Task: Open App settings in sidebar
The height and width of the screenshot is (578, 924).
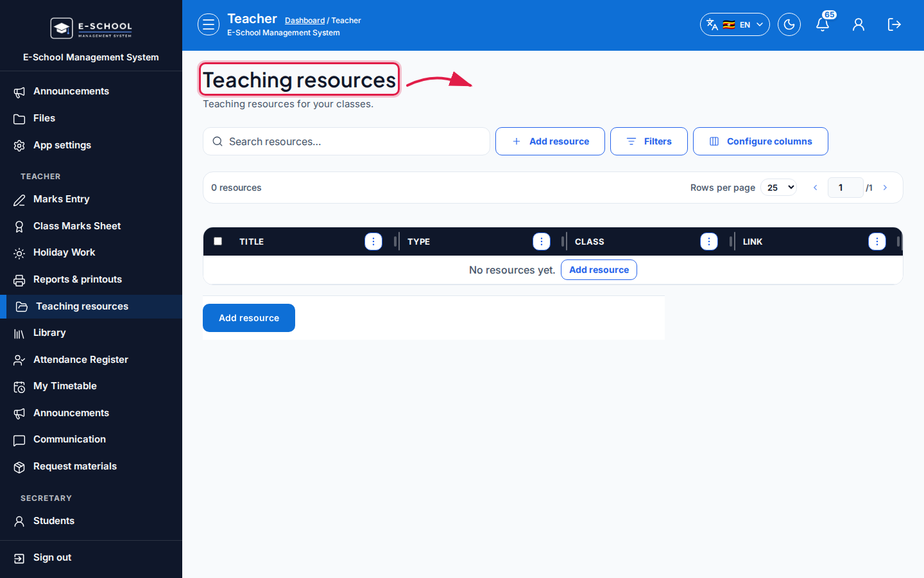Action: tap(91, 145)
